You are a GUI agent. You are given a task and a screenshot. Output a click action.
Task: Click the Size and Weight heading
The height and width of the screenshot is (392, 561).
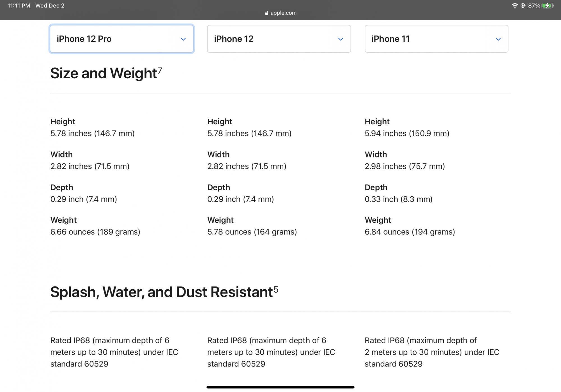point(104,73)
